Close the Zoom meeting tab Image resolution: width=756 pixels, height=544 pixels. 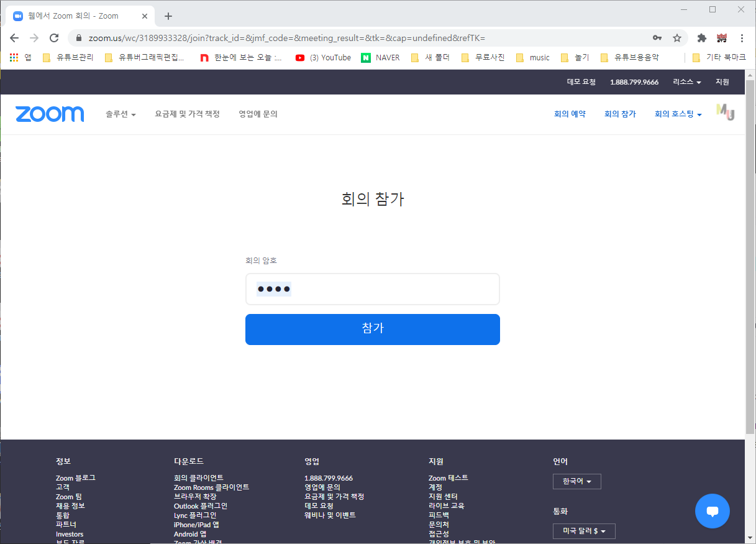(x=146, y=16)
